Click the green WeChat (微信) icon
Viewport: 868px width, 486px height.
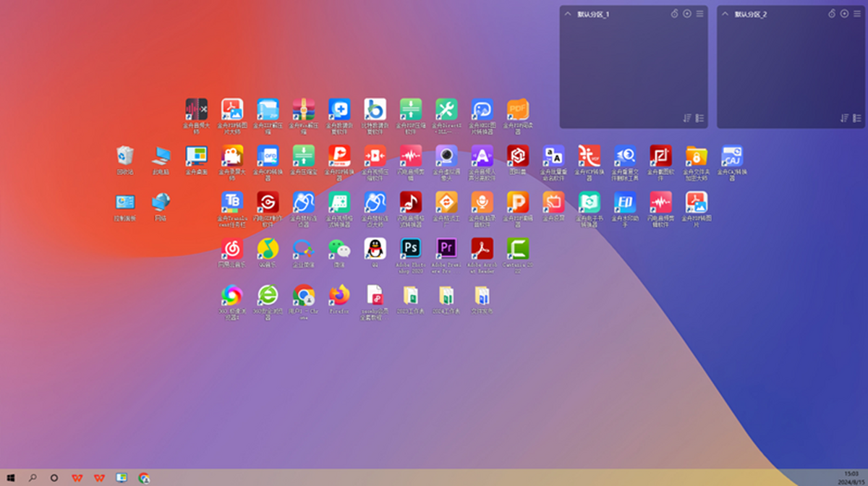tap(339, 249)
